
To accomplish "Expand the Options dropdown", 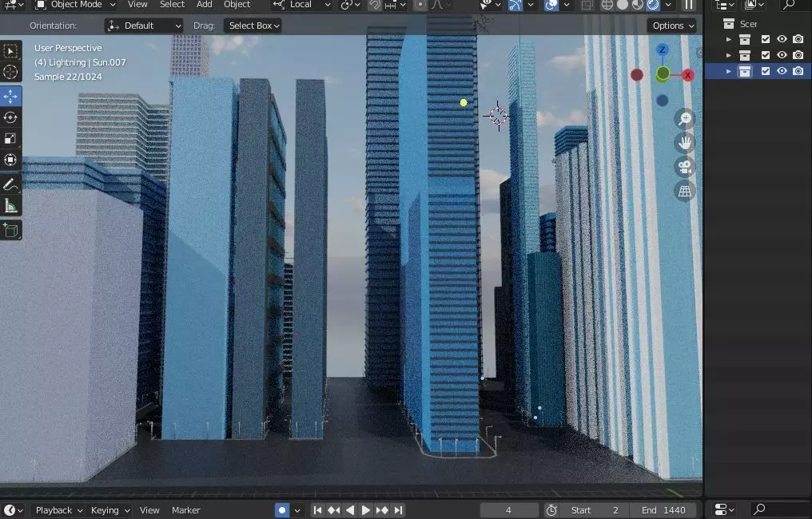I will pos(671,26).
